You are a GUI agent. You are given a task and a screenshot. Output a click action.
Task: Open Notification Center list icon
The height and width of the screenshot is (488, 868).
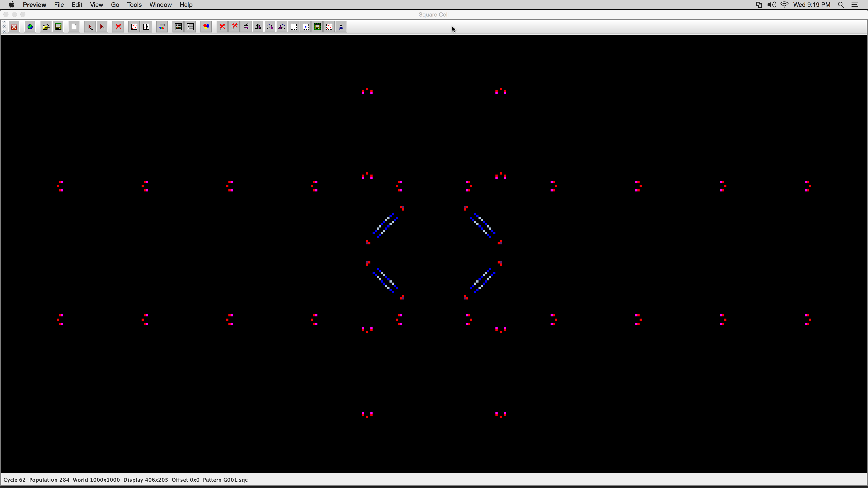pyautogui.click(x=854, y=5)
